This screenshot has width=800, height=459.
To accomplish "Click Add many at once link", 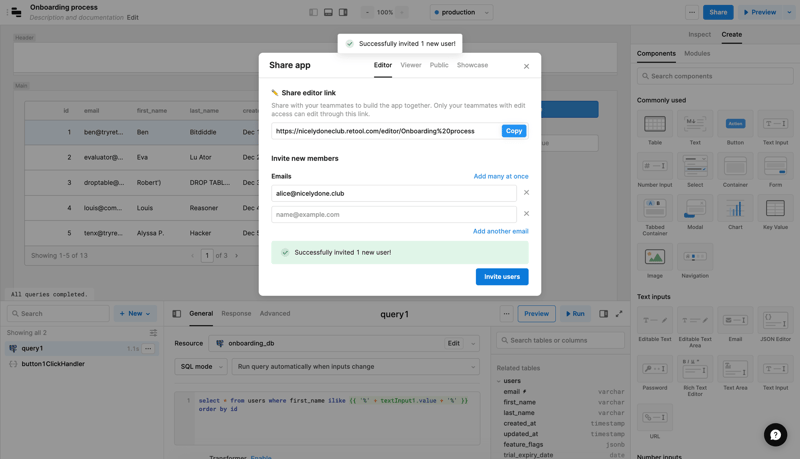I will (x=501, y=176).
